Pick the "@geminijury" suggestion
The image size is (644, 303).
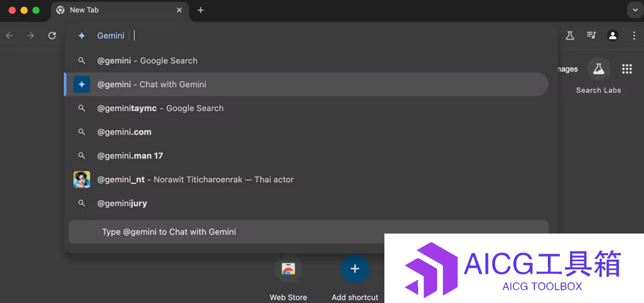(x=306, y=203)
